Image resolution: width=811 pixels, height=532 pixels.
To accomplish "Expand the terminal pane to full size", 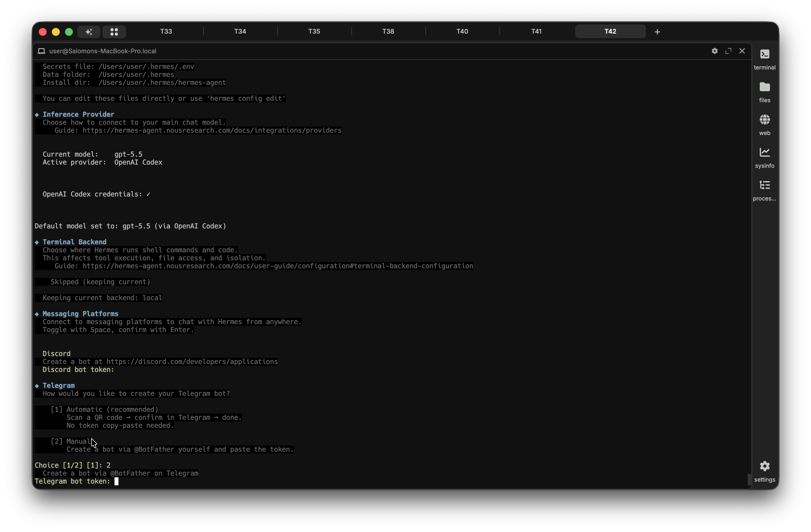I will [728, 51].
